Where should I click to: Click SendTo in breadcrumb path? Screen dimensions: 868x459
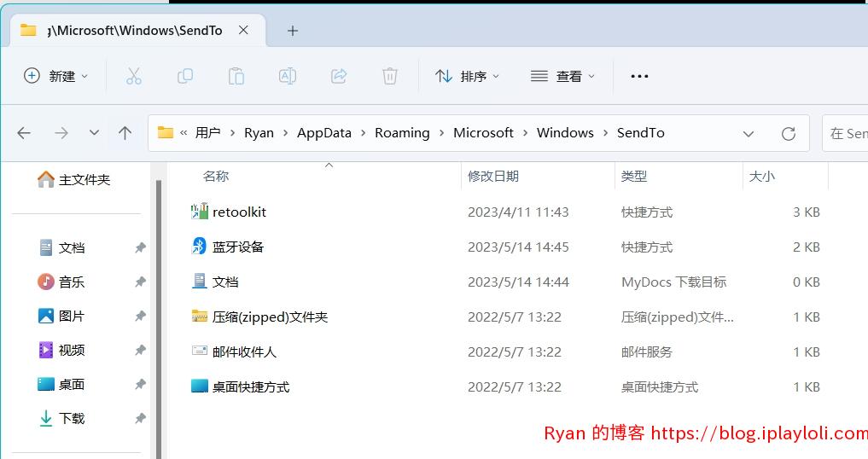(640, 133)
